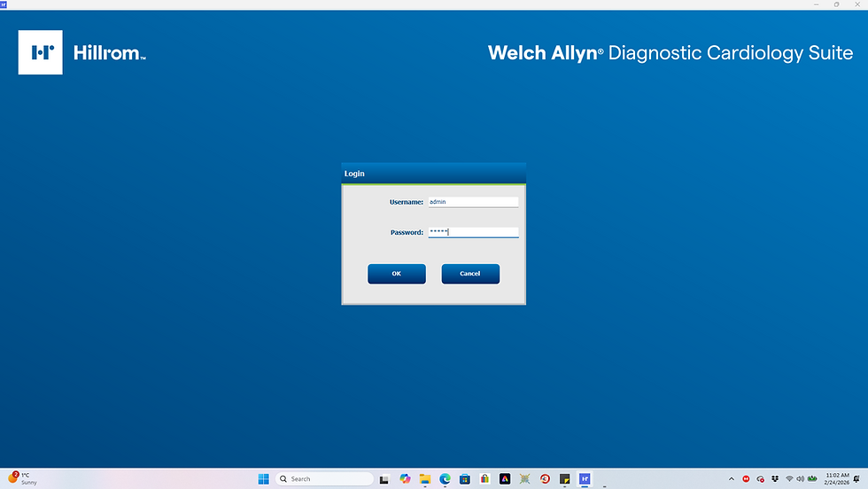Click the battery status tray icon
This screenshot has height=489, width=868.
(x=812, y=479)
